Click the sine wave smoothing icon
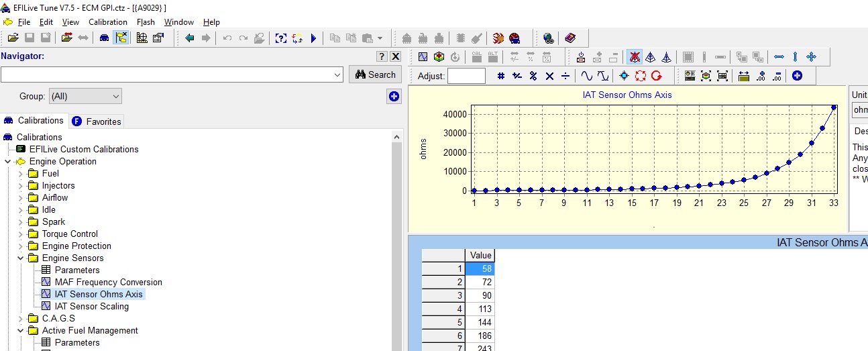The image size is (868, 351). pyautogui.click(x=586, y=76)
